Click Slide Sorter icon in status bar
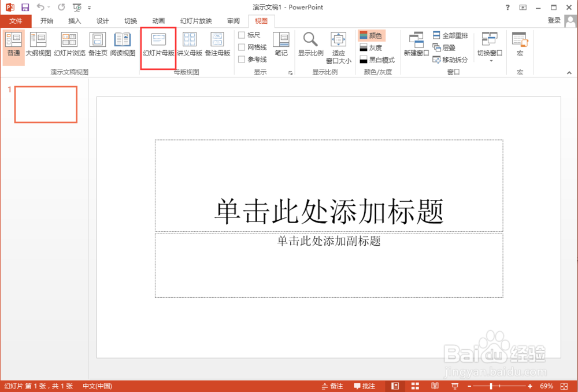Screen dimensions: 578x392 point(415,386)
